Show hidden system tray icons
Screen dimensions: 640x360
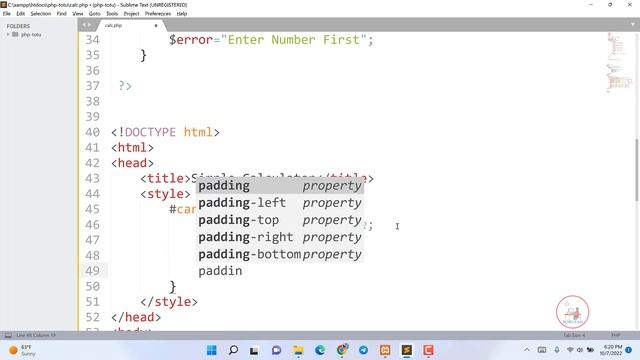[x=527, y=350]
